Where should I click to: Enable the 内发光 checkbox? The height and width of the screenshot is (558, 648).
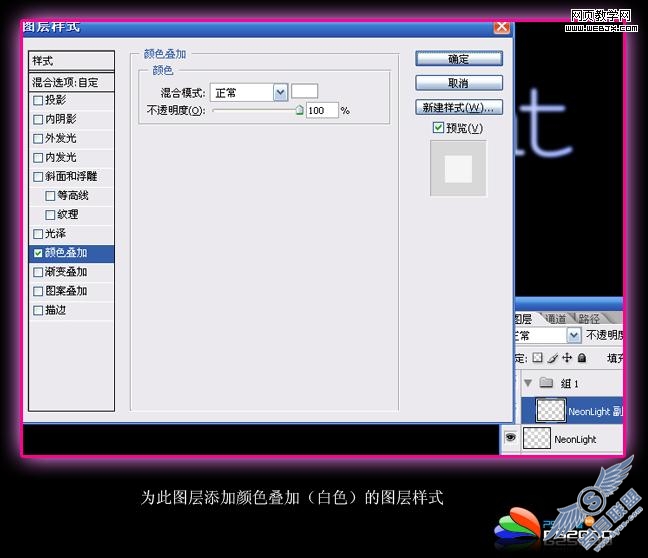tap(38, 157)
